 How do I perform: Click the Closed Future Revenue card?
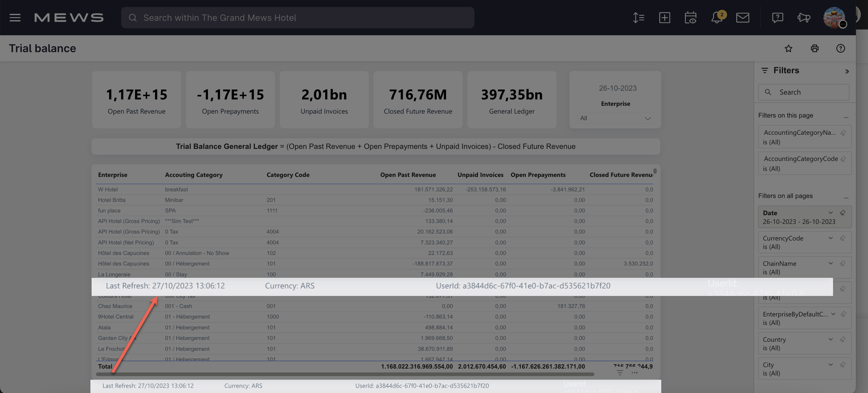418,99
